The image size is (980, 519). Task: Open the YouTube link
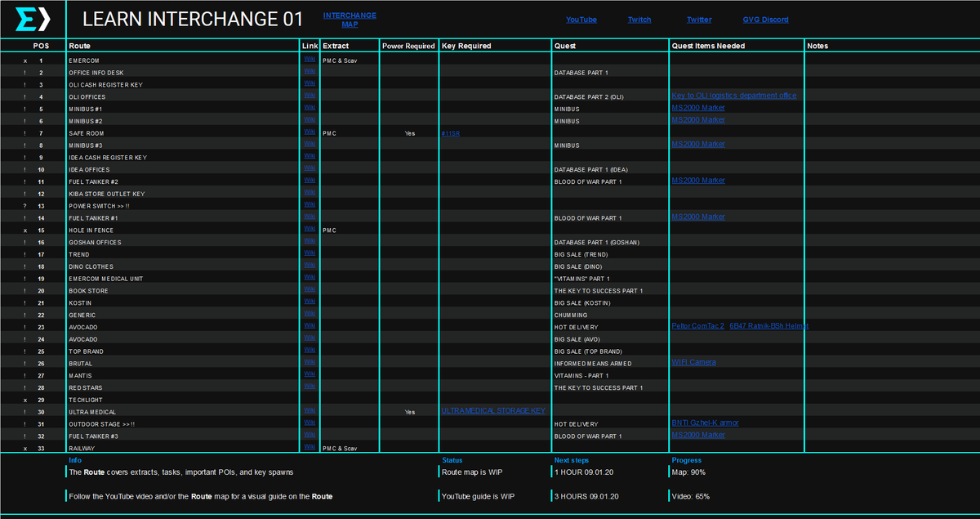pos(581,20)
